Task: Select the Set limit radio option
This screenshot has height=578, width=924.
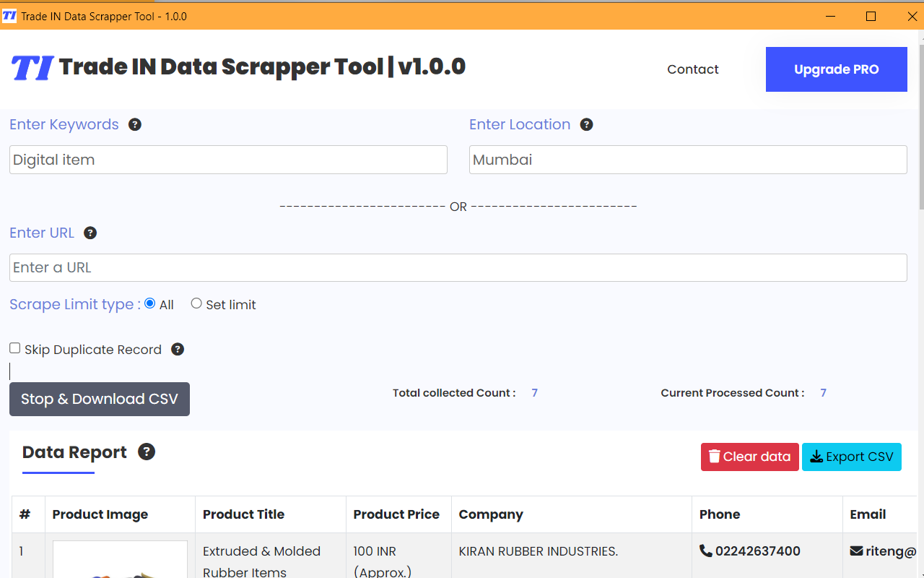Action: click(196, 303)
